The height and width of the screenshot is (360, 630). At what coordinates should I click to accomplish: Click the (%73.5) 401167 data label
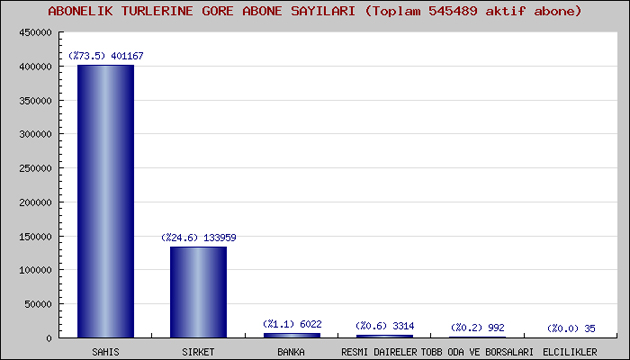pyautogui.click(x=106, y=56)
